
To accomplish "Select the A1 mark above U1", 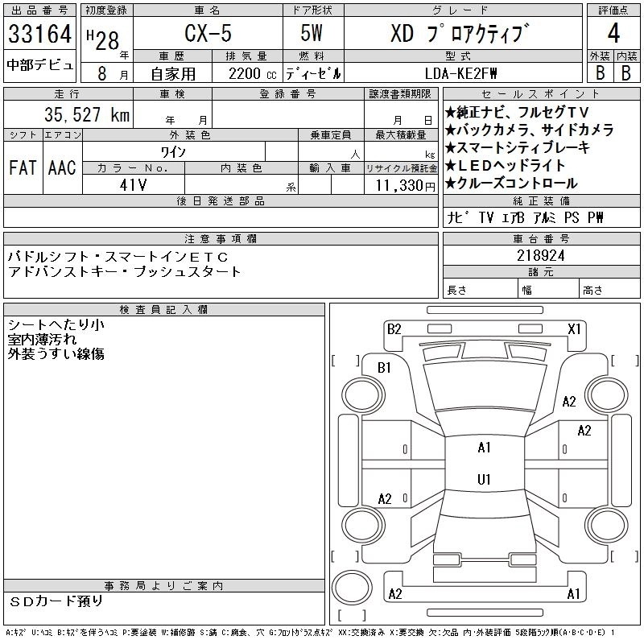I will point(484,448).
